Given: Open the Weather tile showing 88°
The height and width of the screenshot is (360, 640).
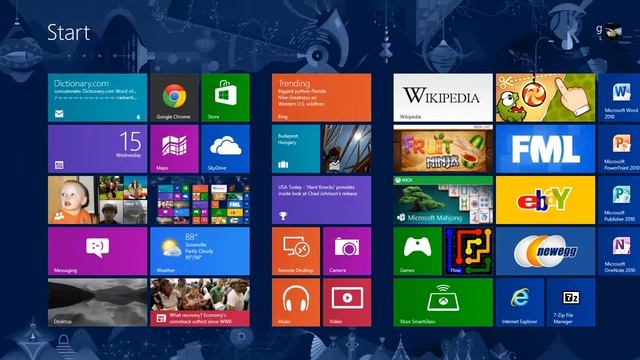Looking at the screenshot, I should click(x=200, y=251).
